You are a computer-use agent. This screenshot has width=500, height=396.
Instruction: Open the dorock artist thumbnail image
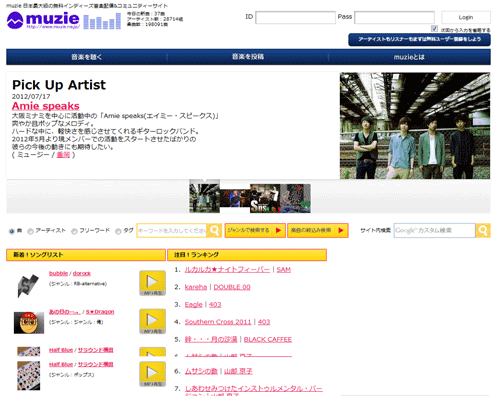pyautogui.click(x=28, y=285)
